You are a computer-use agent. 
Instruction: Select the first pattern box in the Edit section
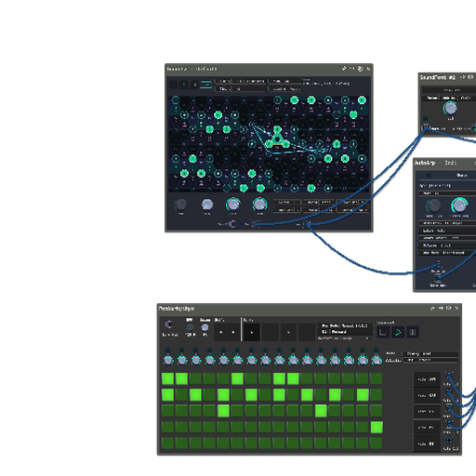tap(221, 333)
